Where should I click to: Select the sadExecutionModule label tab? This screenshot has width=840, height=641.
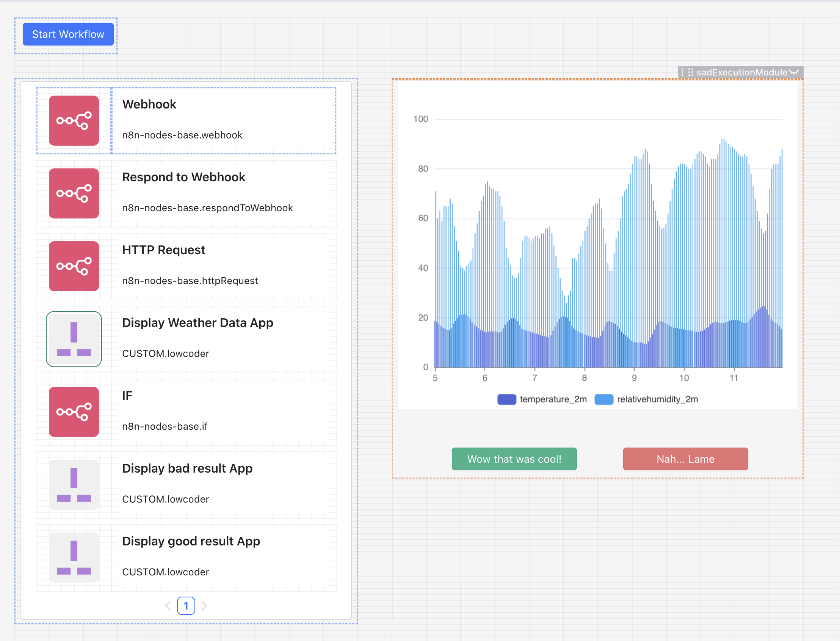tap(741, 72)
